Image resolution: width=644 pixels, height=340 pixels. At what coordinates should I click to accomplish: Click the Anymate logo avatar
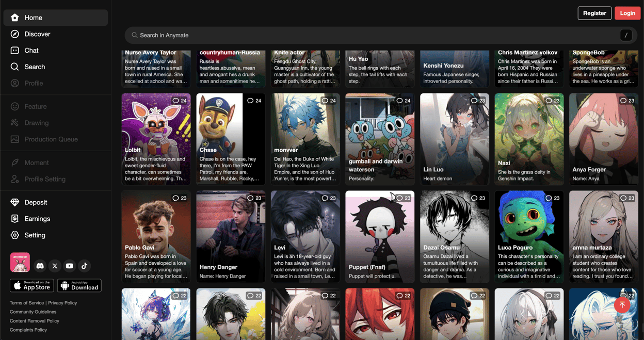click(x=20, y=263)
